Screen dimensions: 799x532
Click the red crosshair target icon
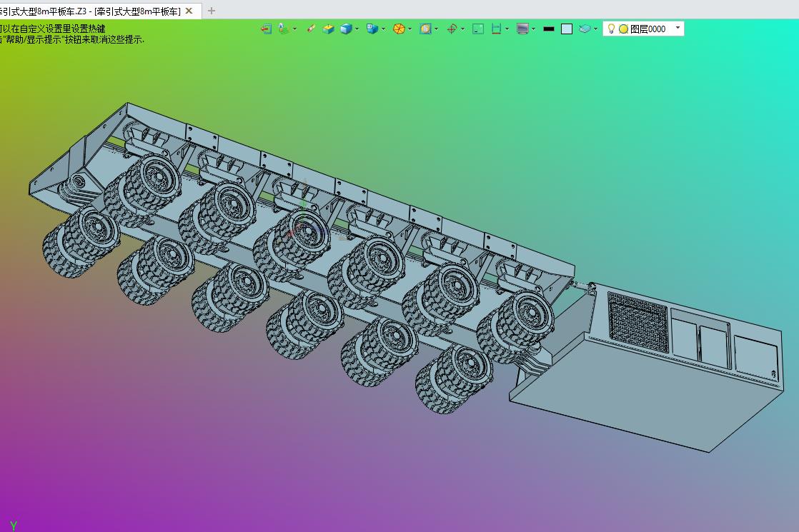(x=452, y=29)
